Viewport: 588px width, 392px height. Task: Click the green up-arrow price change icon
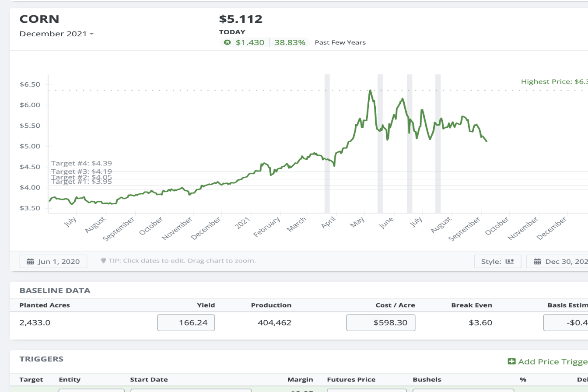click(x=227, y=42)
